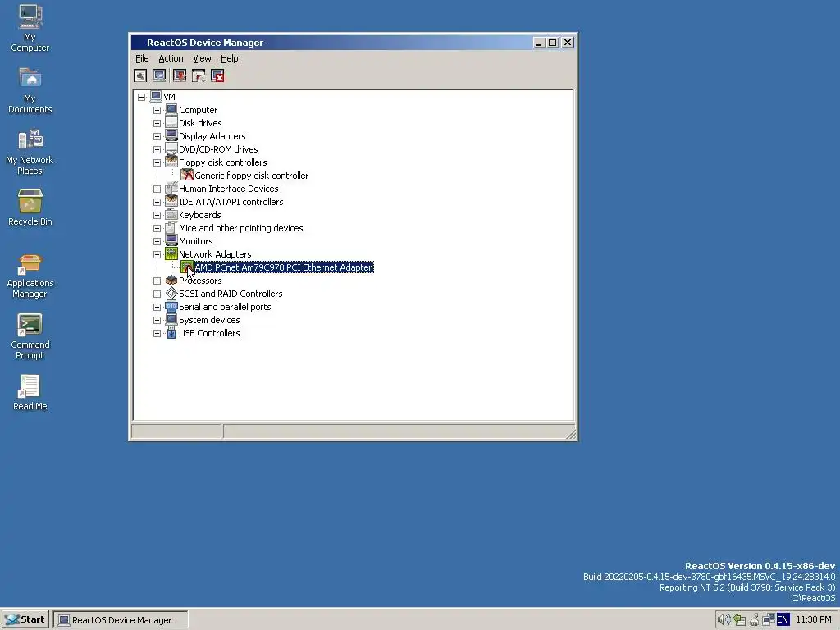
Task: Expand Mice and other pointing devices
Action: pyautogui.click(x=157, y=228)
